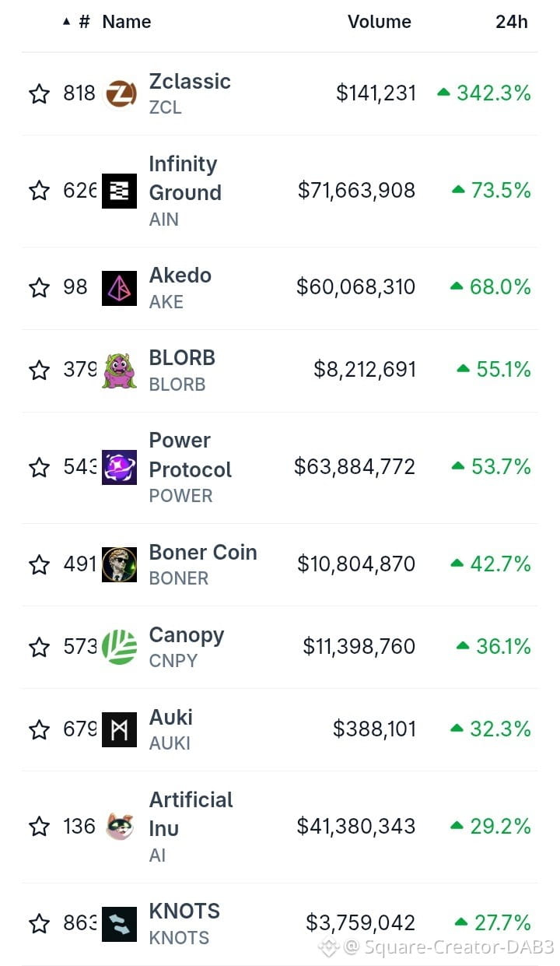Toggle the favorite star for KNOTS
The width and height of the screenshot is (560, 966).
pos(39,924)
